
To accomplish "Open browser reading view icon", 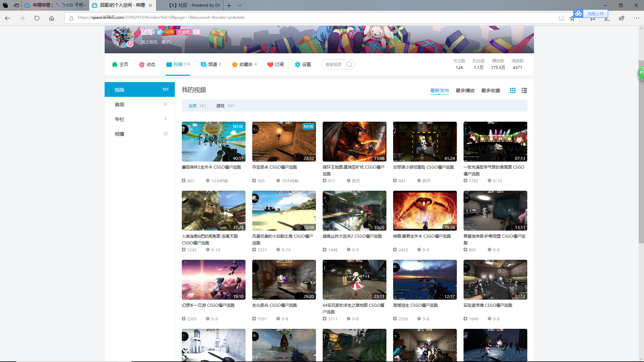I will point(561,18).
